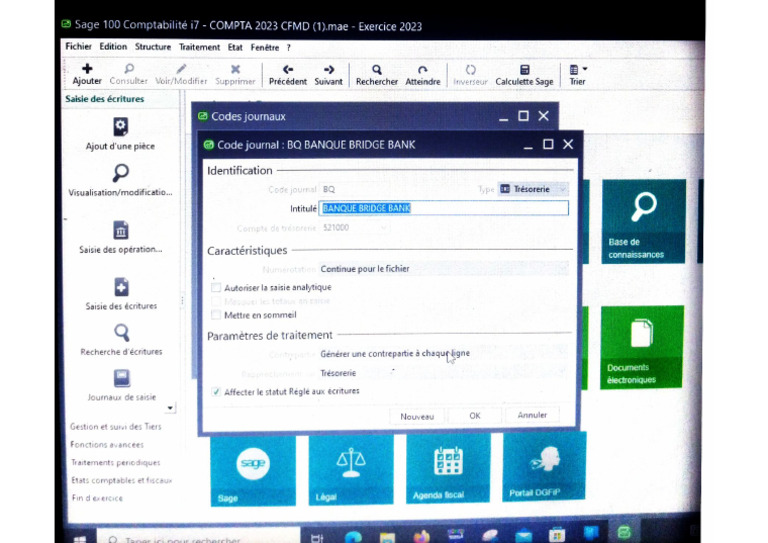Click Saisie des écritures sidebar header
Image resolution: width=768 pixels, height=543 pixels.
point(105,99)
